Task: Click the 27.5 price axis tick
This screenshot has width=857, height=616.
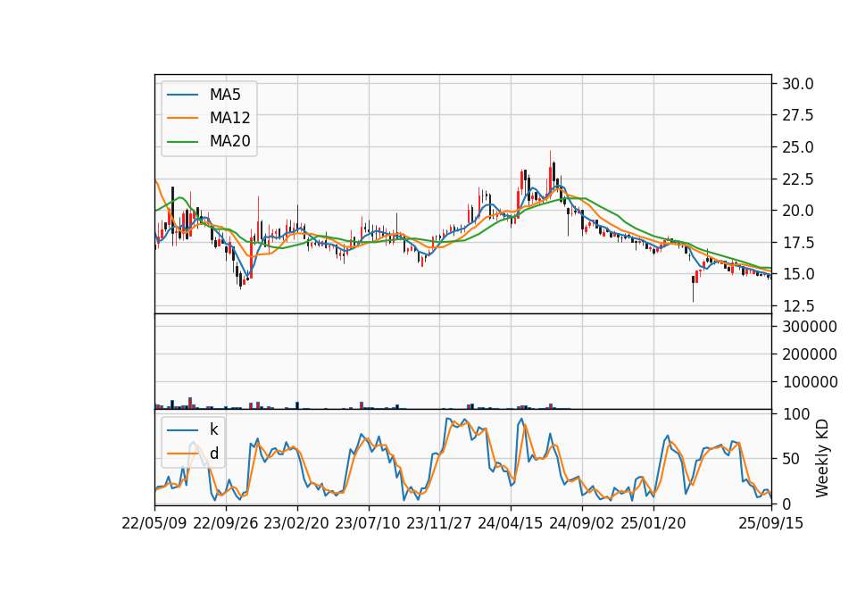Action: click(x=798, y=115)
